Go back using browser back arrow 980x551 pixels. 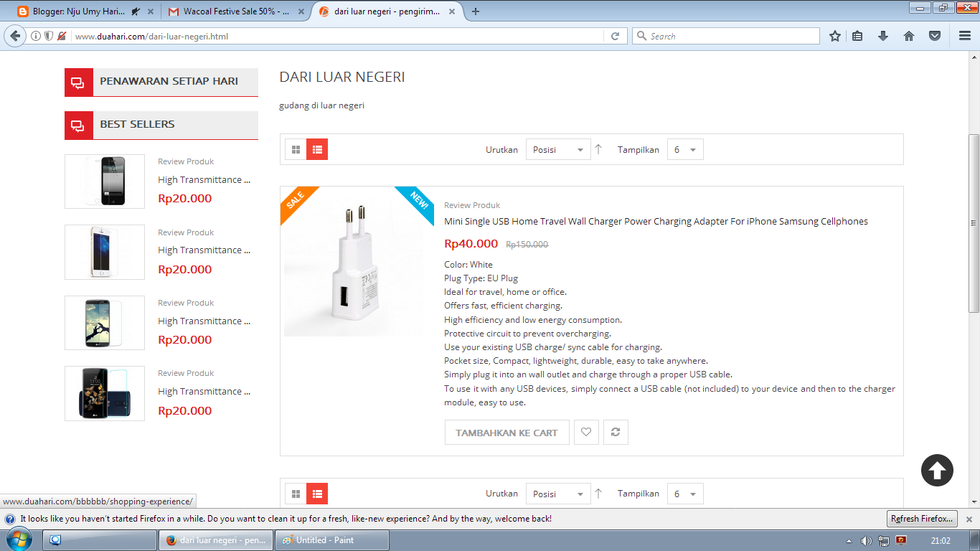pyautogui.click(x=15, y=36)
